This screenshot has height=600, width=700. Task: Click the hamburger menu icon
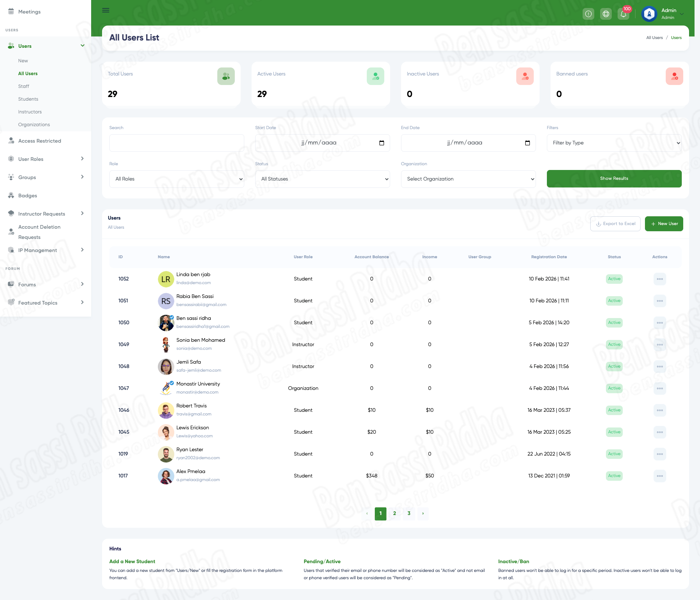[x=106, y=10]
